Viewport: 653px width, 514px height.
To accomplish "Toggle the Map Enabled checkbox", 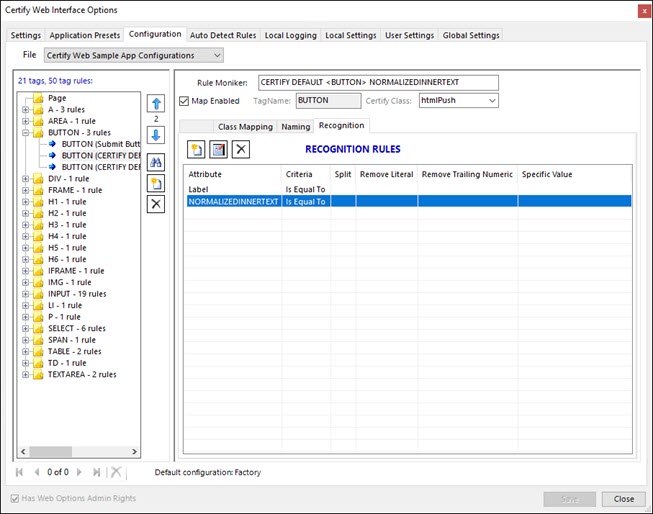I will [184, 101].
